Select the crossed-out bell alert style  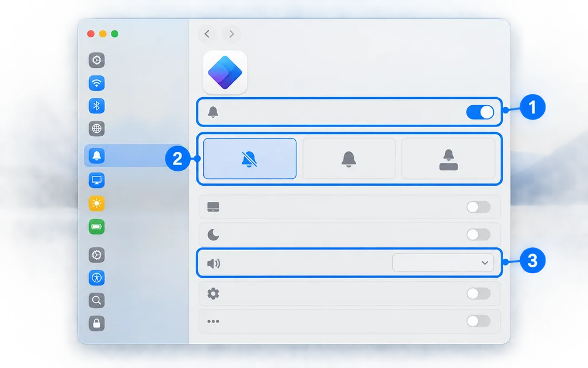point(250,159)
